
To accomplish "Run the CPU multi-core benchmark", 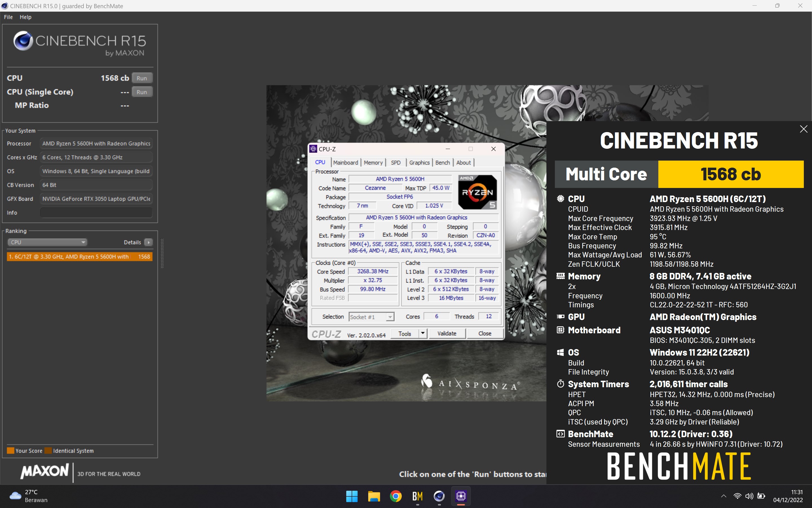I will coord(142,78).
